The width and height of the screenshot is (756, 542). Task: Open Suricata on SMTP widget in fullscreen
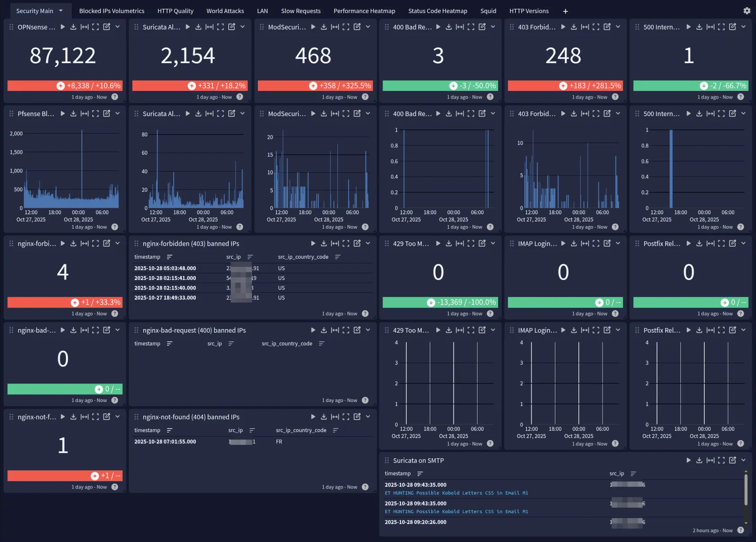point(721,460)
